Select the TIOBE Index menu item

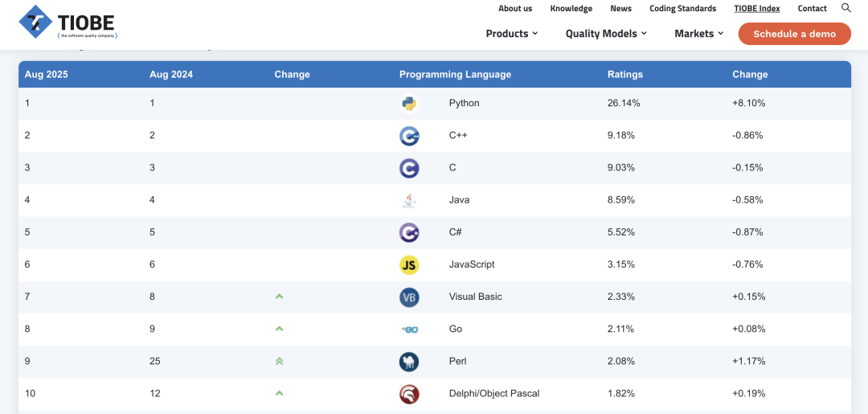point(757,8)
